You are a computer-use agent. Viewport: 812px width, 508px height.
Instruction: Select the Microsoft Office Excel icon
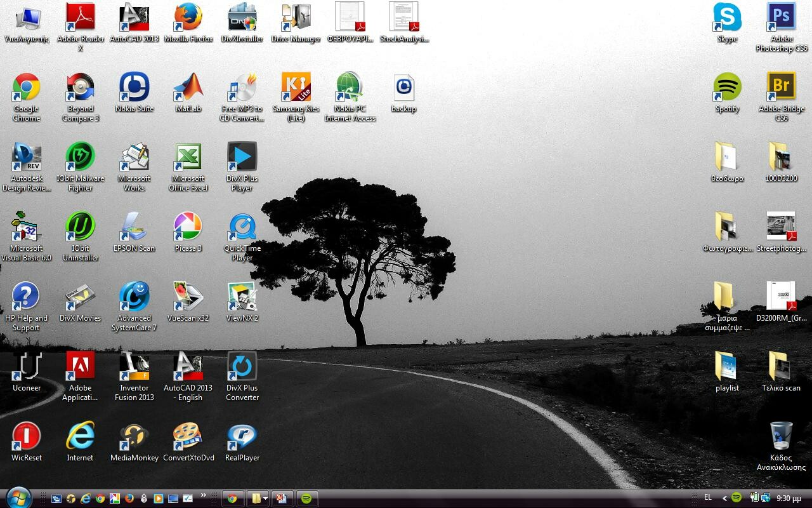[x=188, y=157]
